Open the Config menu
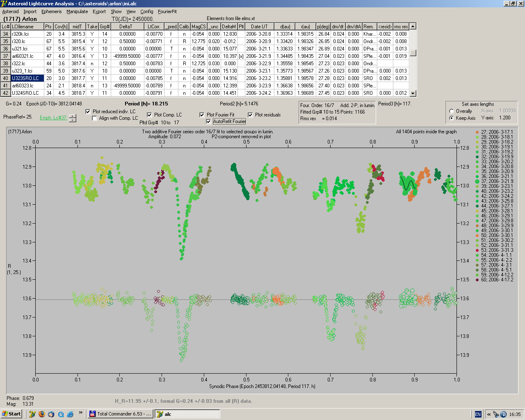The width and height of the screenshot is (525, 420). tap(147, 11)
